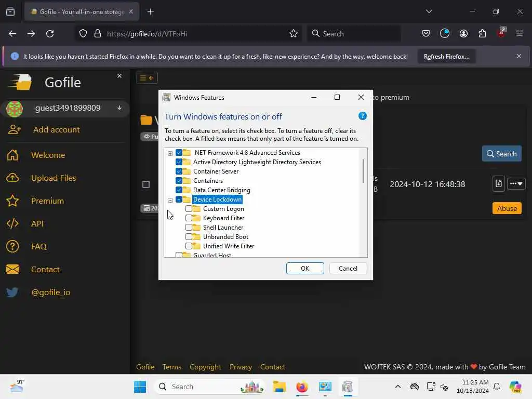
Task: Click the Firefox toolbar Search field
Action: pos(354,34)
